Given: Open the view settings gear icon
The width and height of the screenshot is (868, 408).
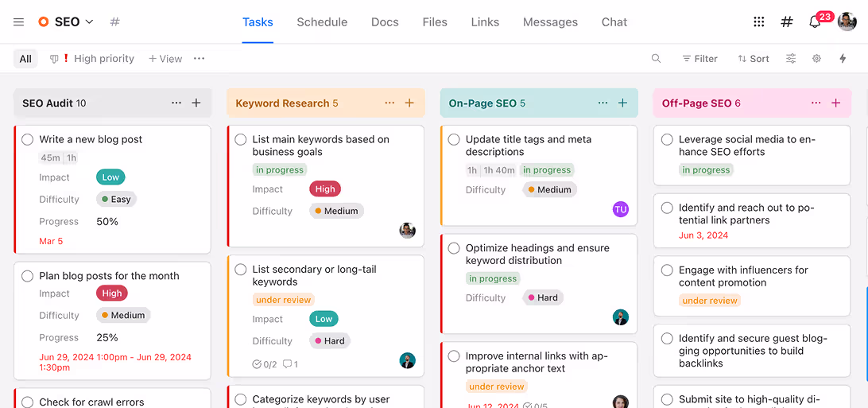Looking at the screenshot, I should click(x=816, y=59).
